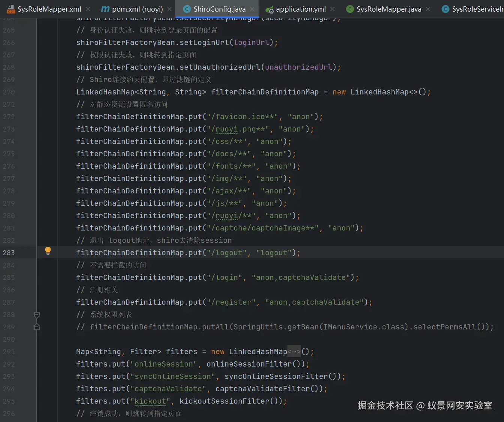Toggle a breakpoint at line number 285
The image size is (504, 422).
pyautogui.click(x=9, y=277)
